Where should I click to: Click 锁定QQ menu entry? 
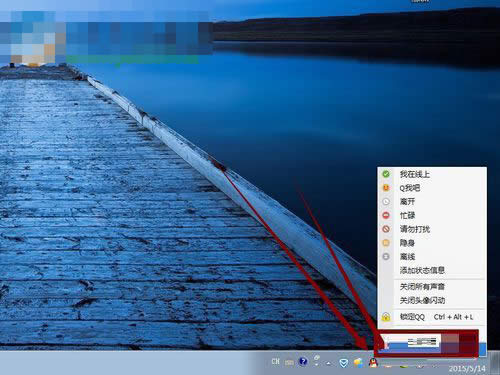coord(431,317)
